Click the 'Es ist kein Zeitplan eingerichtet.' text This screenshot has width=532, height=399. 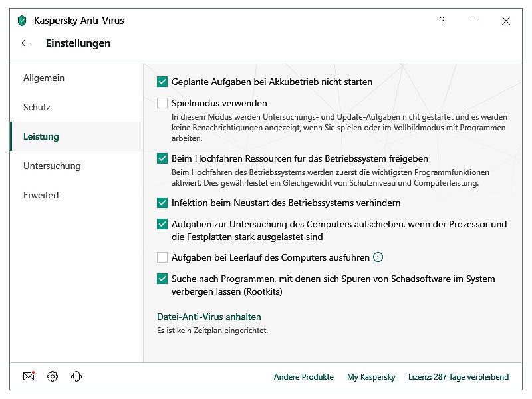click(x=212, y=331)
